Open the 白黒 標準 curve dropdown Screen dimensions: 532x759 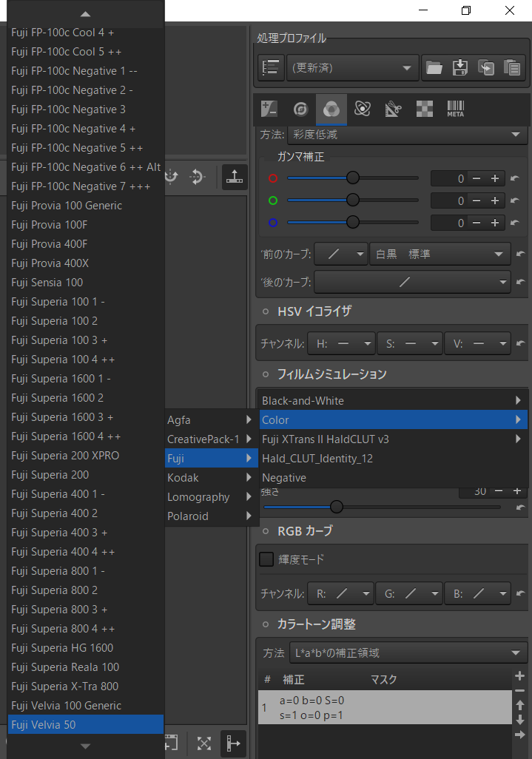[440, 254]
